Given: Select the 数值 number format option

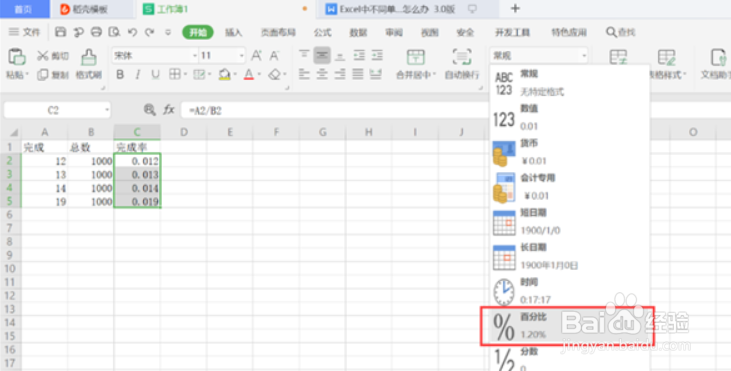Looking at the screenshot, I should point(570,117).
